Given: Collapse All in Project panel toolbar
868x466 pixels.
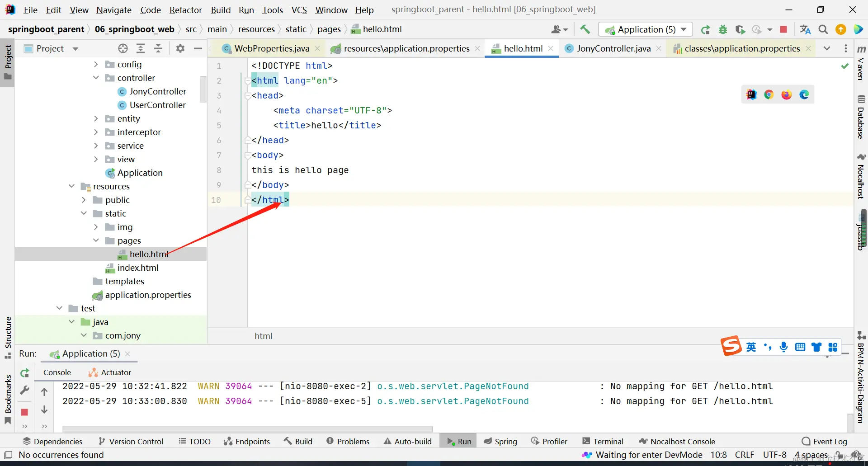Looking at the screenshot, I should [158, 48].
